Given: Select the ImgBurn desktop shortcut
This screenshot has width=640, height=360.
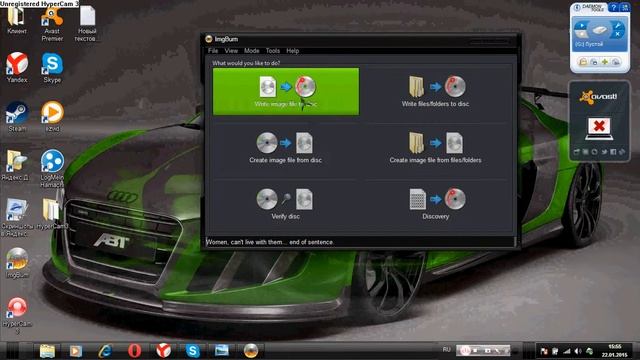Looking at the screenshot, I should pos(17,263).
